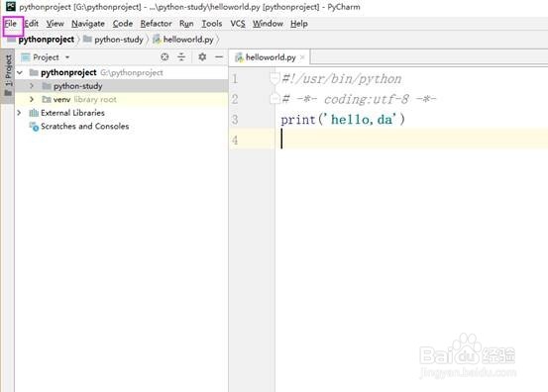Open the Code menu
This screenshot has width=548, height=392.
pos(122,24)
